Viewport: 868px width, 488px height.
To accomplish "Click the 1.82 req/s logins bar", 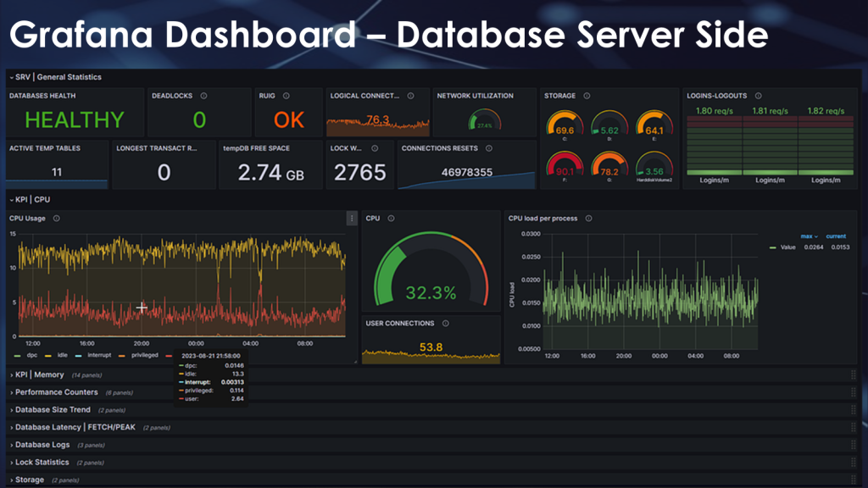I will [x=826, y=145].
